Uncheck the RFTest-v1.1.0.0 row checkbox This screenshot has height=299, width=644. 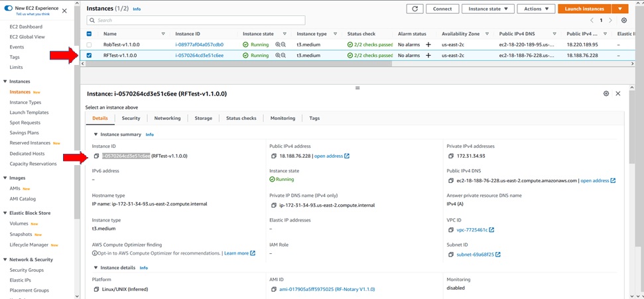coord(89,55)
